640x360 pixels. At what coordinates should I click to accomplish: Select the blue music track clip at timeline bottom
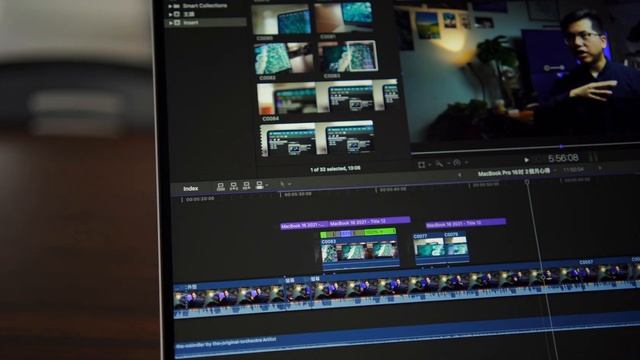click(x=407, y=336)
